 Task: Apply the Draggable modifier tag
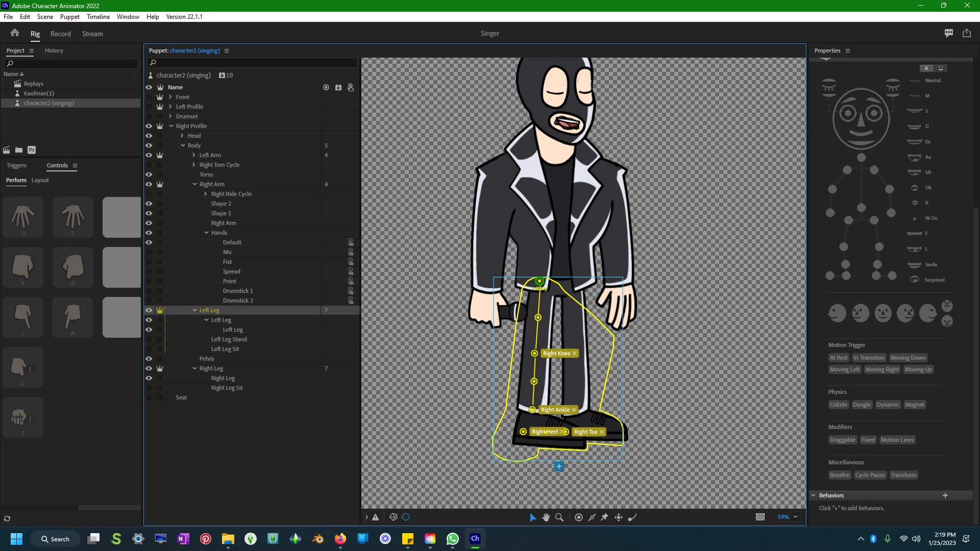pyautogui.click(x=842, y=440)
